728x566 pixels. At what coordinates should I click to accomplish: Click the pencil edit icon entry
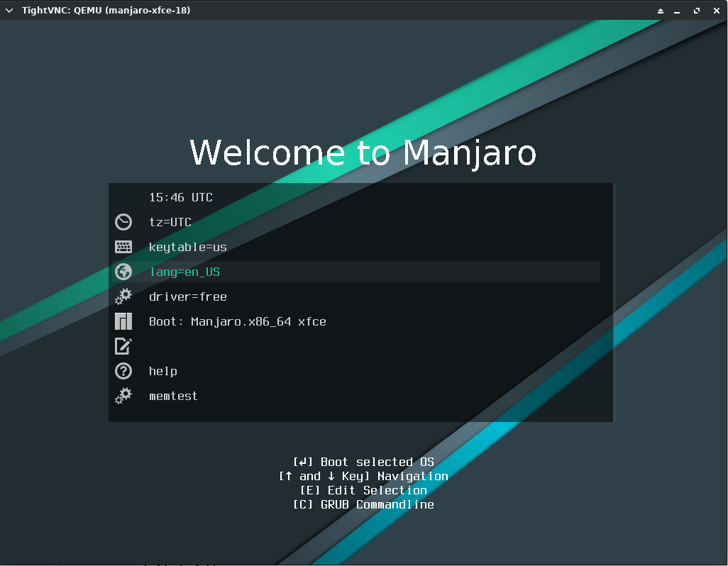click(x=123, y=346)
